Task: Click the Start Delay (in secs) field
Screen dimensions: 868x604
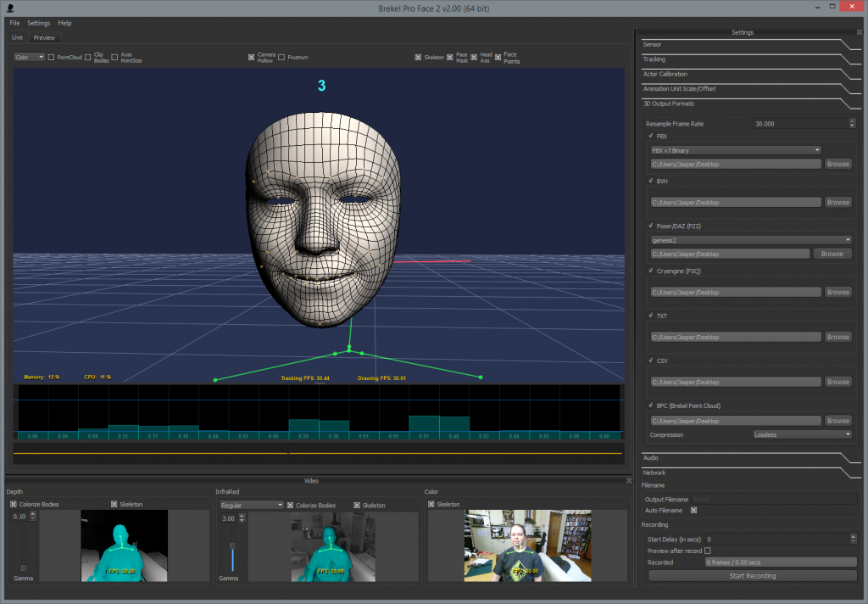Action: point(777,540)
